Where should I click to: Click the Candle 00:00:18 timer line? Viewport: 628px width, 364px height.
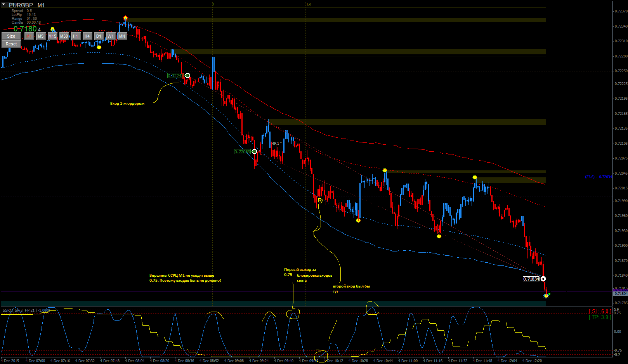[x=26, y=23]
